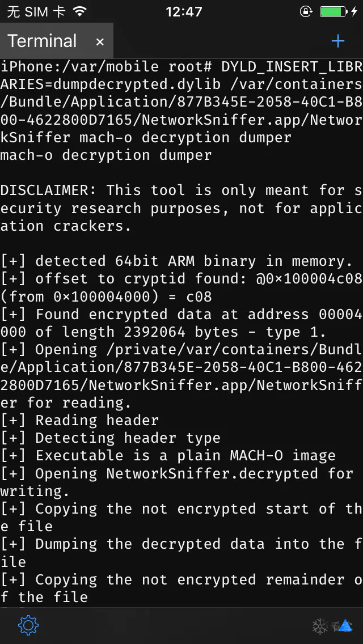This screenshot has width=363, height=644.
Task: Add a new terminal tab with plus
Action: point(338,41)
